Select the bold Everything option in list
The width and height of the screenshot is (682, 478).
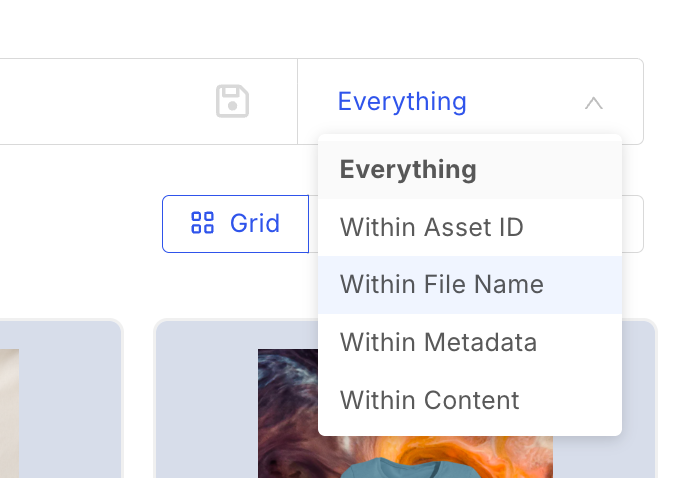click(408, 169)
